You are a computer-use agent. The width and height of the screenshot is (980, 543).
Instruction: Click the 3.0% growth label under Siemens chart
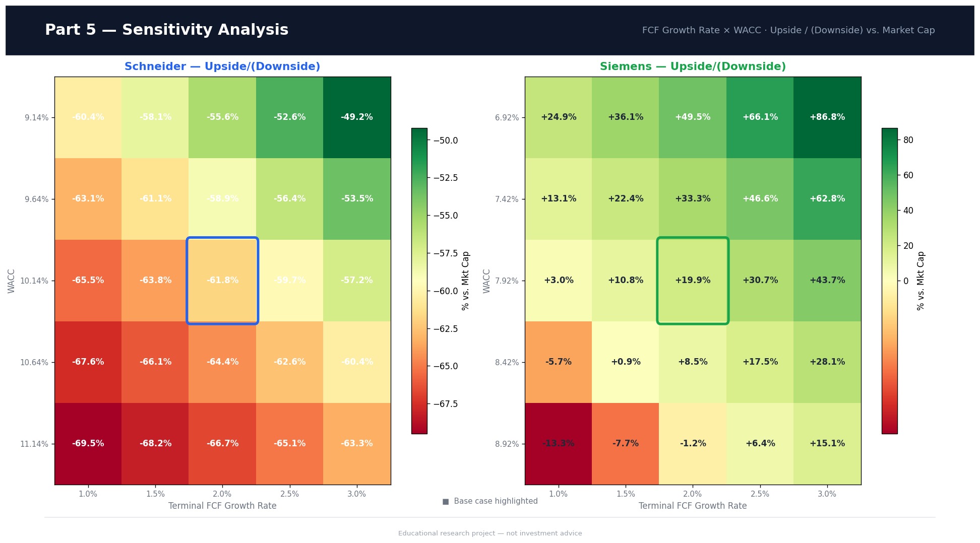pyautogui.click(x=827, y=494)
